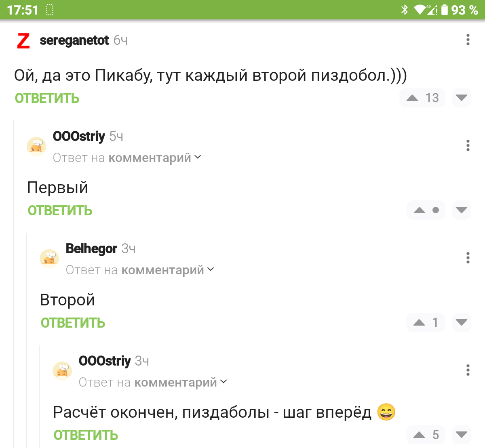The image size is (485, 448).
Task: Open Belhegor's profile via username
Action: pyautogui.click(x=91, y=248)
